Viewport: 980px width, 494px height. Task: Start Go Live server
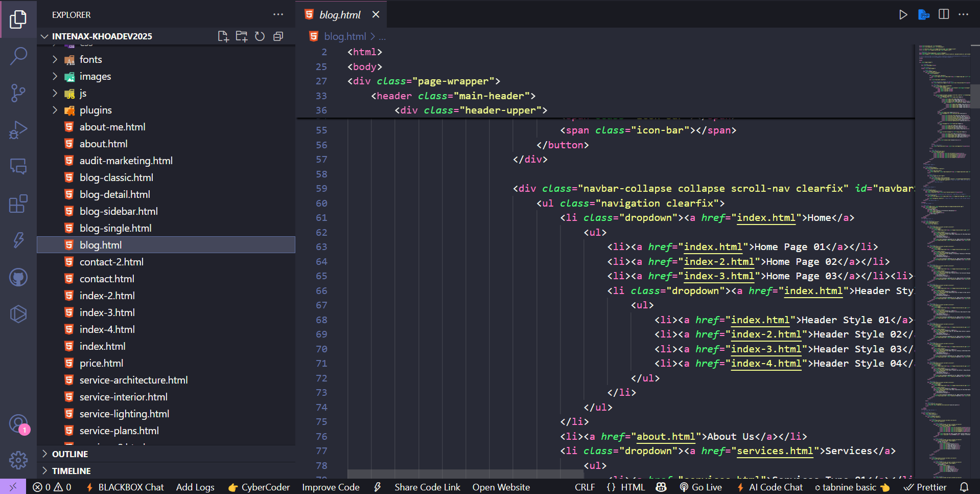(x=701, y=487)
